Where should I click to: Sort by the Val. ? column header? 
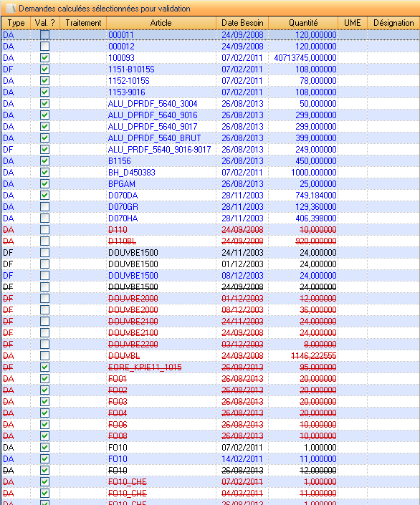(45, 23)
